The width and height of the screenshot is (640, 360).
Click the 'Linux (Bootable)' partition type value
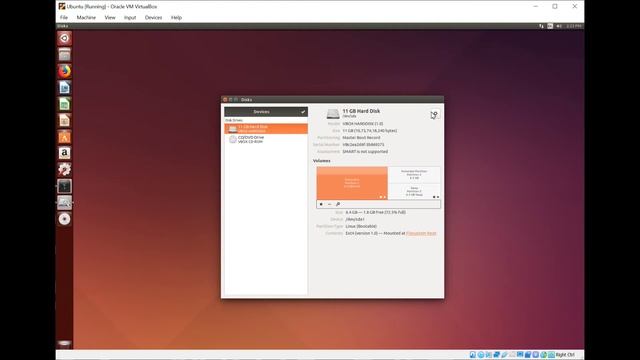tap(361, 227)
